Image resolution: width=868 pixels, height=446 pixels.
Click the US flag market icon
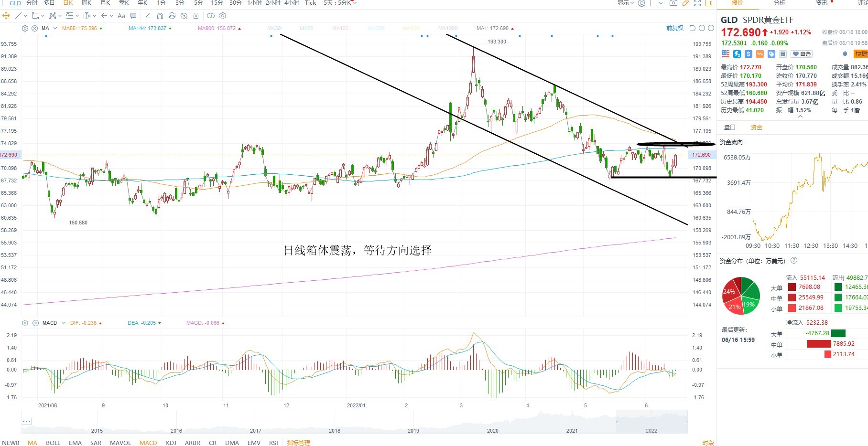tap(726, 54)
